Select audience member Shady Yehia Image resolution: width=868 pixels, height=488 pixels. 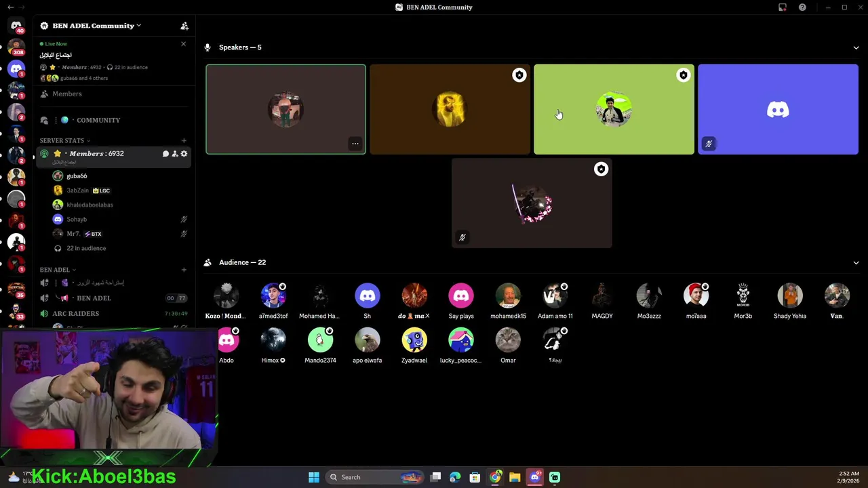pyautogui.click(x=790, y=301)
